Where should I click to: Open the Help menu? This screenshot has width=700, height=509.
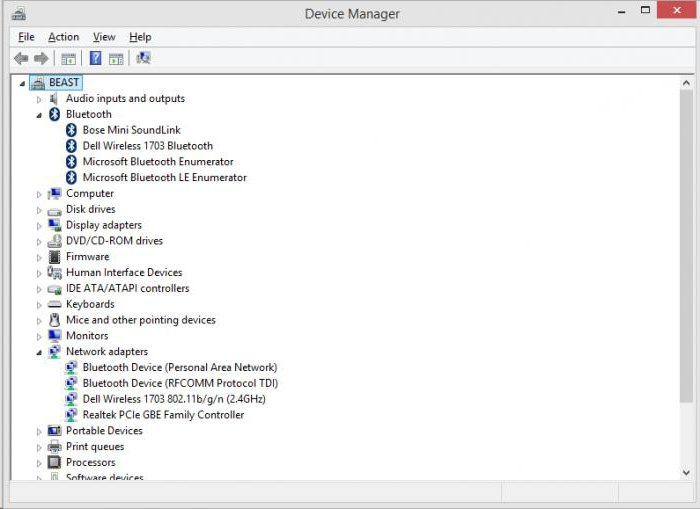(140, 37)
